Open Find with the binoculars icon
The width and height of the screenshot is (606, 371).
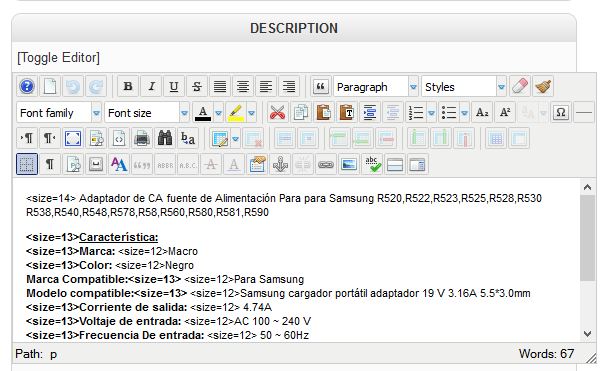click(x=165, y=138)
